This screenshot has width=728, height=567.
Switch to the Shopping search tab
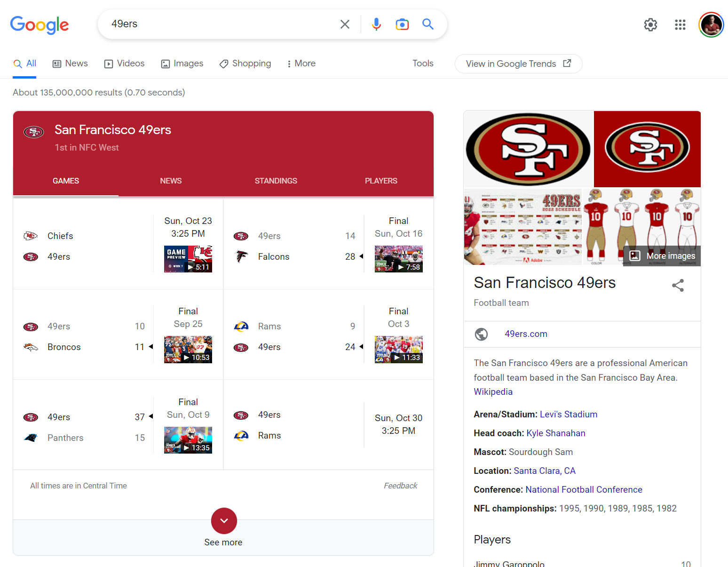point(245,64)
